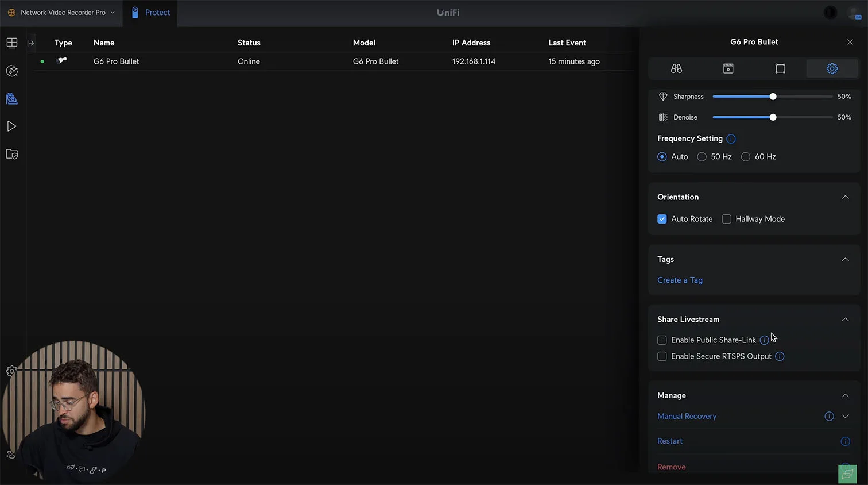868x485 pixels.
Task: Open the green chat widget icon
Action: [x=847, y=474]
